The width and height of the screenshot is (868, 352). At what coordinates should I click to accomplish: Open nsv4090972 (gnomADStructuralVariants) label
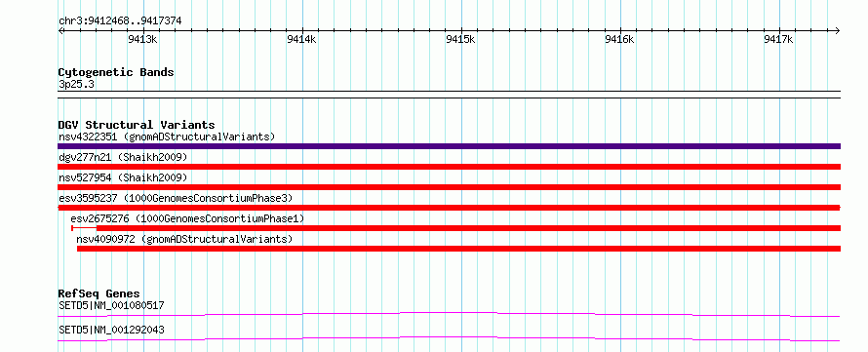click(x=184, y=239)
